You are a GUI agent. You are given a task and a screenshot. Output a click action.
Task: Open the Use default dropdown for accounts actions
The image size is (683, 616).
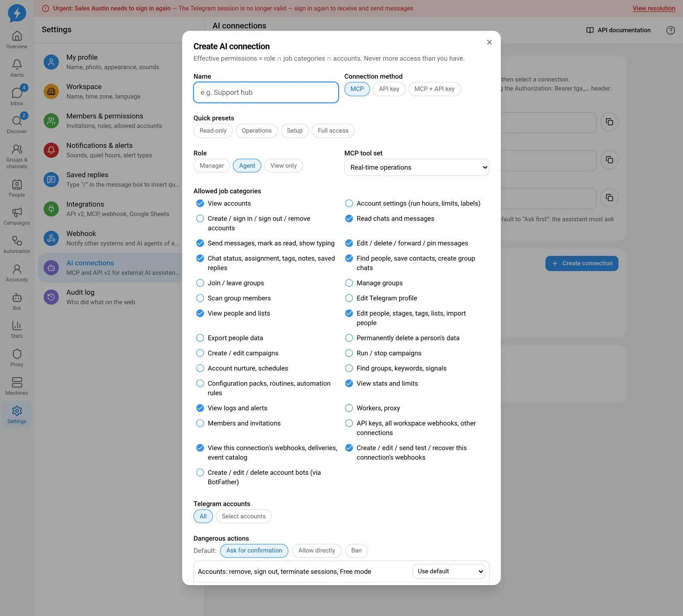coord(449,571)
